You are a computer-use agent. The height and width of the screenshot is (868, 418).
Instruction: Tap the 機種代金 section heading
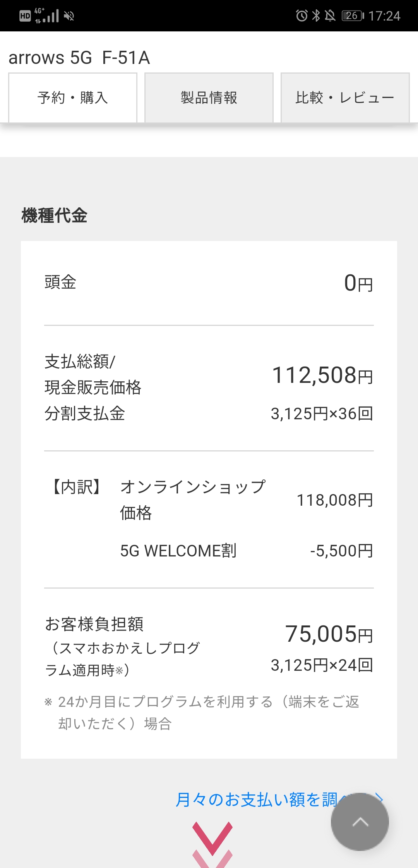[x=55, y=215]
